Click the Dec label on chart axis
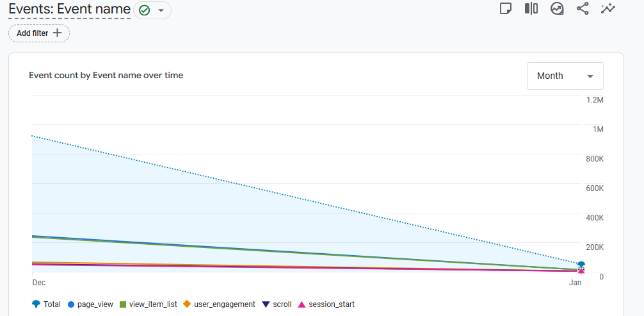 39,283
